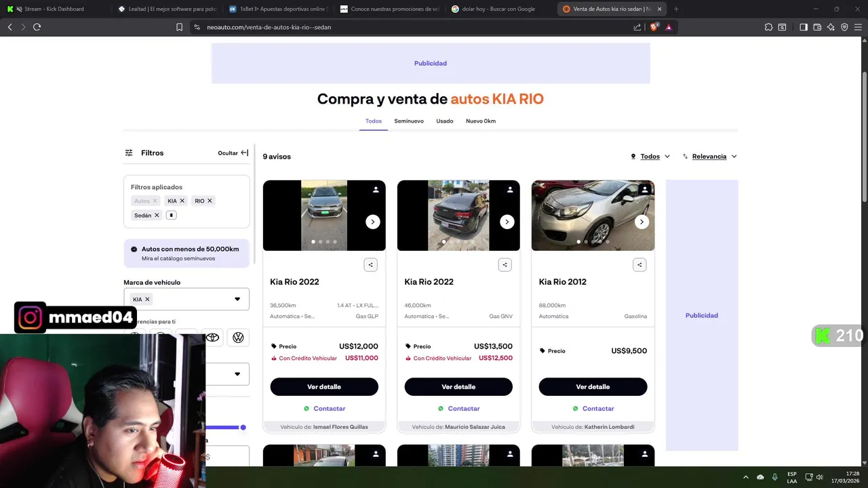Remove KIA from Marca de vehículo field

[x=147, y=299]
